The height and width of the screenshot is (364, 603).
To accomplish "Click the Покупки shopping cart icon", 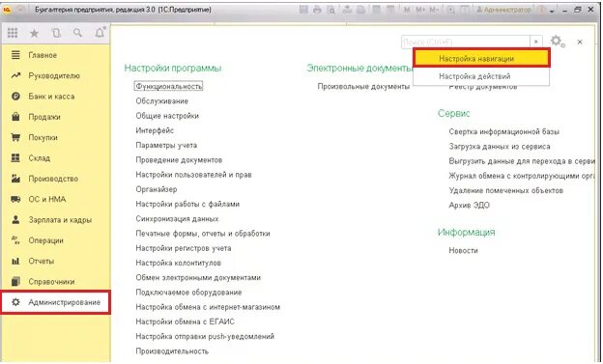I will (15, 137).
